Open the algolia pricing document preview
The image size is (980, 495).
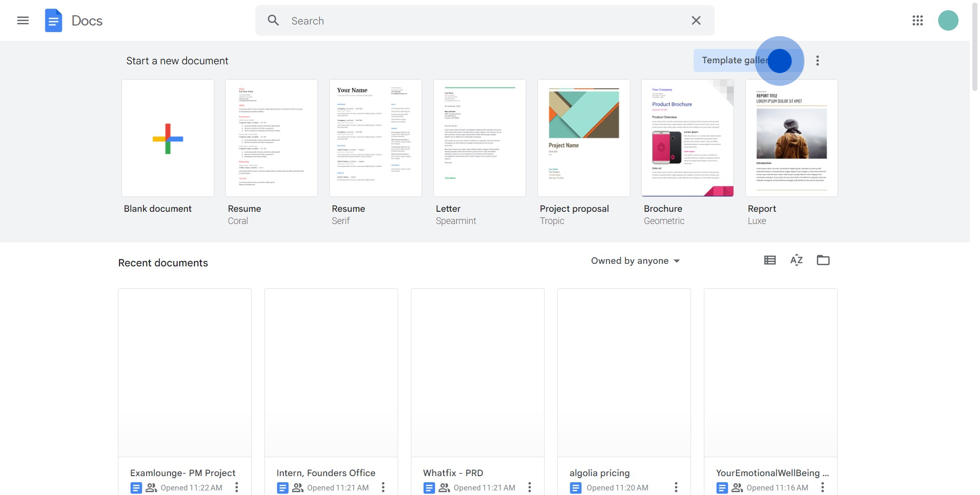click(624, 373)
